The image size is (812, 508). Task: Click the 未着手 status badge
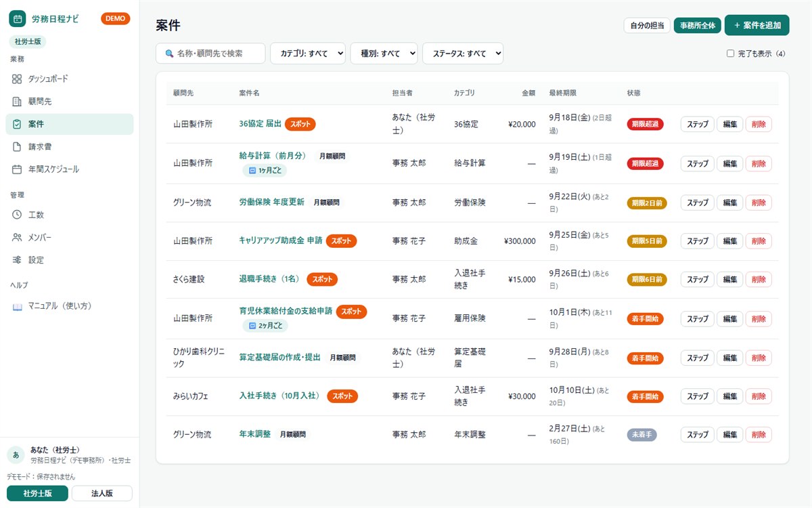point(641,435)
